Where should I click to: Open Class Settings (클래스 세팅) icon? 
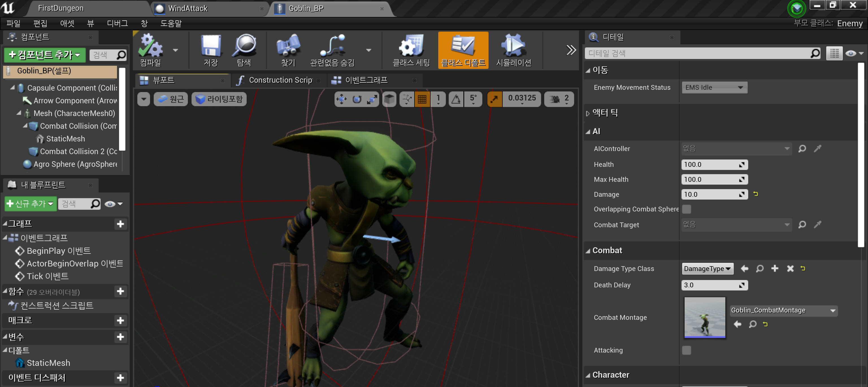click(x=411, y=46)
